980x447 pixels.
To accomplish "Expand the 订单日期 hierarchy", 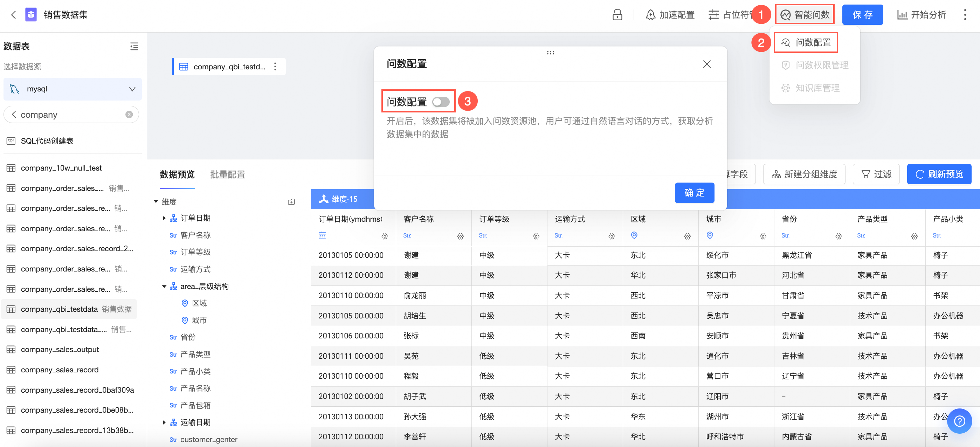I will pos(164,218).
